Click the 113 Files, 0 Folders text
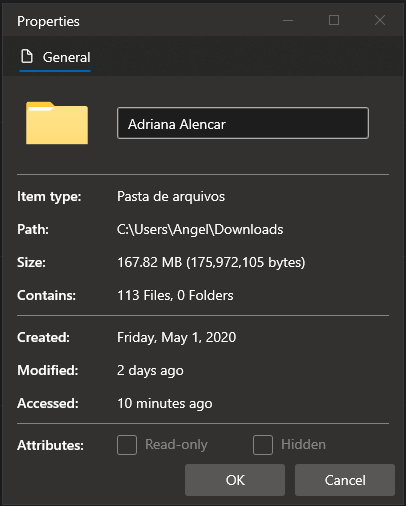The width and height of the screenshot is (406, 506). point(175,295)
